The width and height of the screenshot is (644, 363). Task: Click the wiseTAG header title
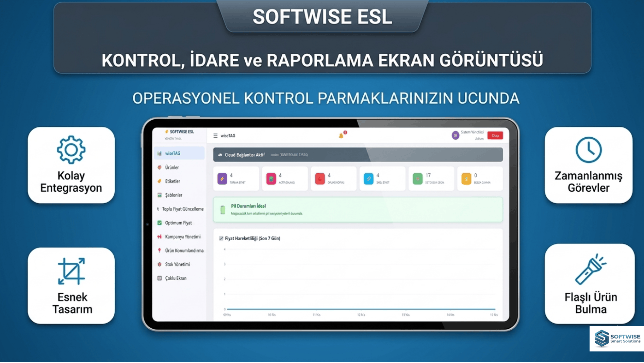(x=228, y=136)
